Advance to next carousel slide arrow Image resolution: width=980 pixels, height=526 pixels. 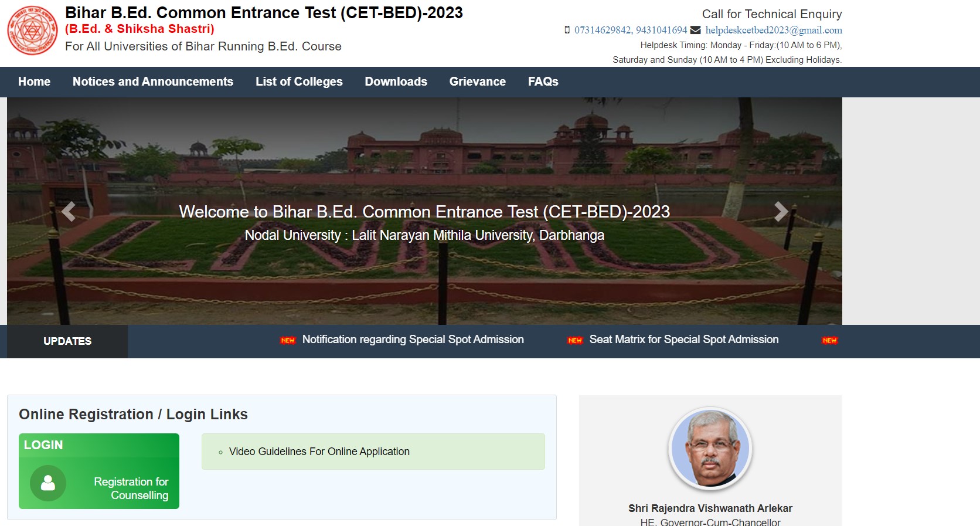(x=781, y=211)
